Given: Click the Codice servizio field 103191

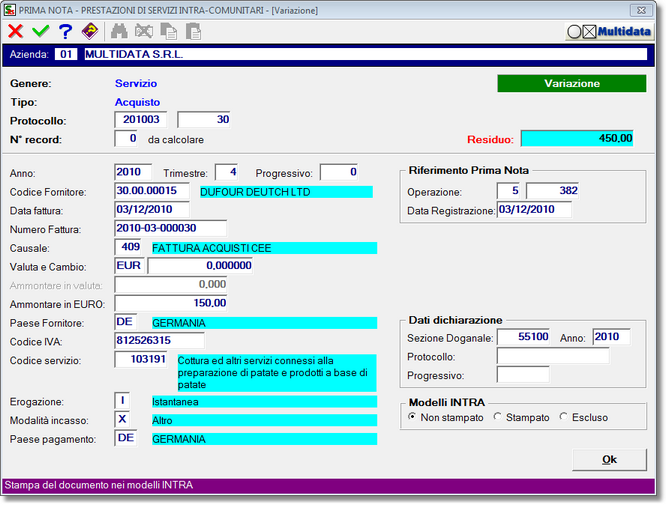Looking at the screenshot, I should coord(141,359).
